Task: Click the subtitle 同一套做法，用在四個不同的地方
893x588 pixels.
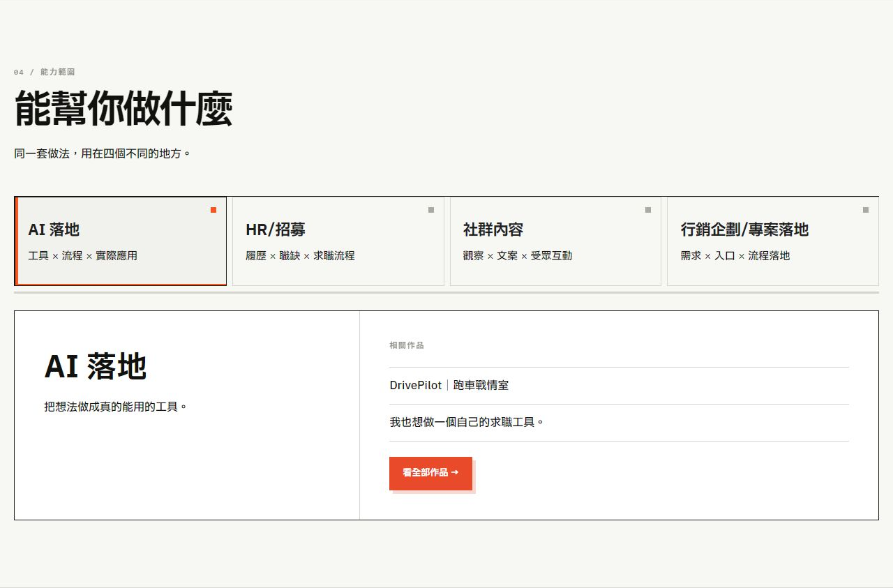Action: tap(103, 153)
